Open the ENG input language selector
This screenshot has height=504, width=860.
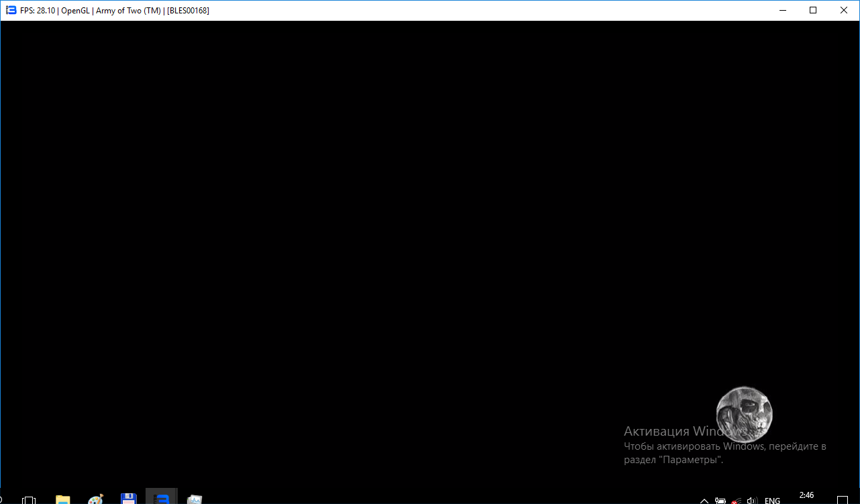[772, 500]
